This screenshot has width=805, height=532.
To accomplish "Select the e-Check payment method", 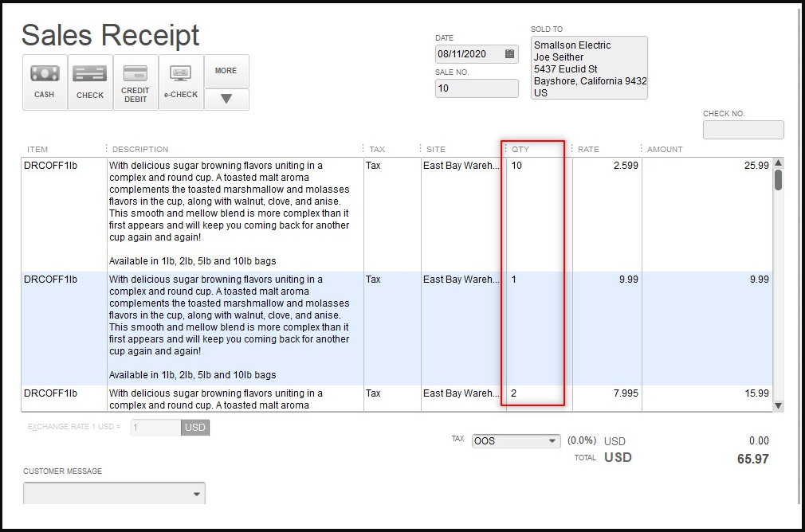I will tap(181, 82).
